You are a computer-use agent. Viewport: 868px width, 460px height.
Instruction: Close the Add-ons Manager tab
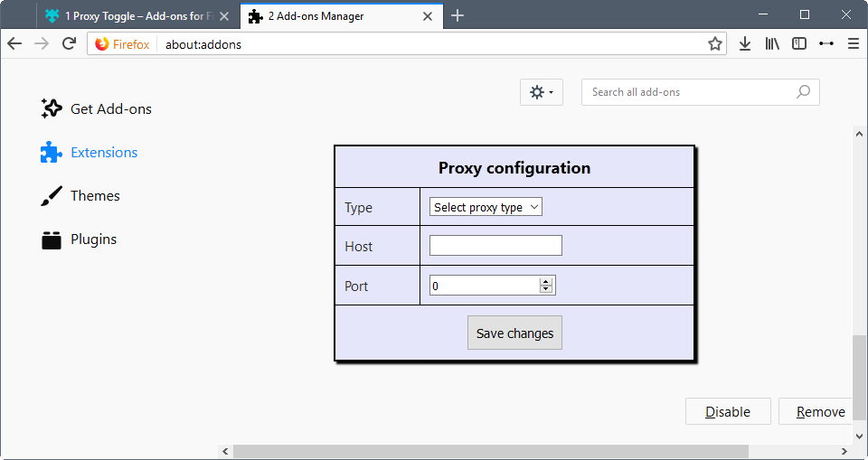pos(428,16)
